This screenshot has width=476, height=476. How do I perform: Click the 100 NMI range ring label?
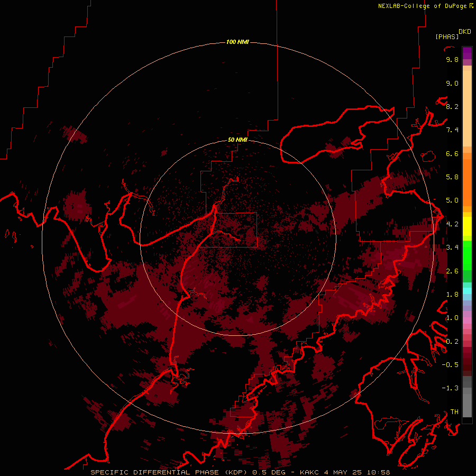pyautogui.click(x=237, y=42)
